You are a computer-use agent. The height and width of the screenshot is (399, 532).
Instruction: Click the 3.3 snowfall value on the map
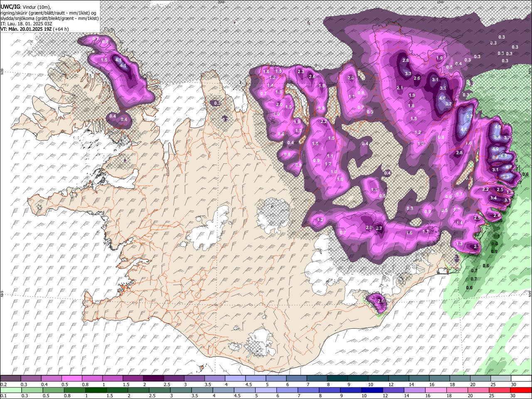408,74
